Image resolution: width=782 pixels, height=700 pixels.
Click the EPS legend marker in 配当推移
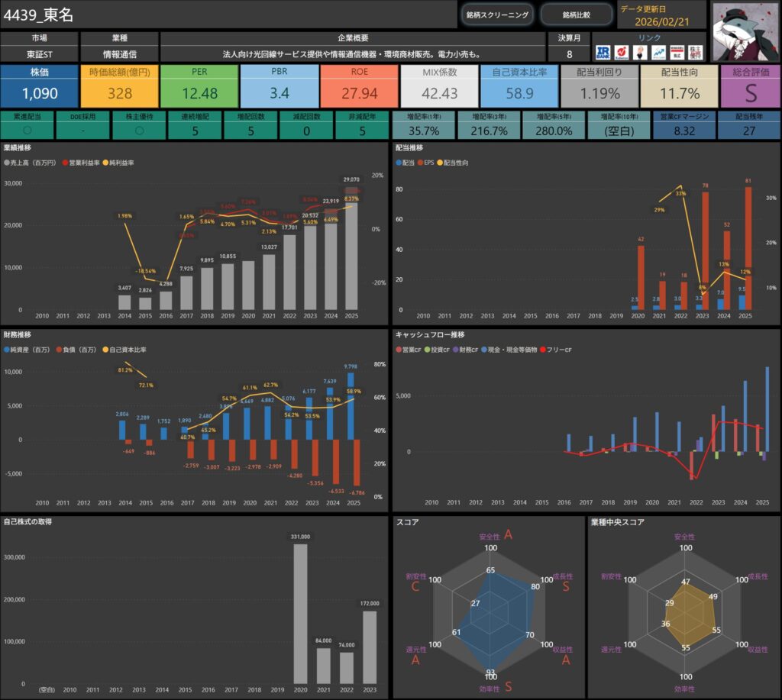click(420, 163)
